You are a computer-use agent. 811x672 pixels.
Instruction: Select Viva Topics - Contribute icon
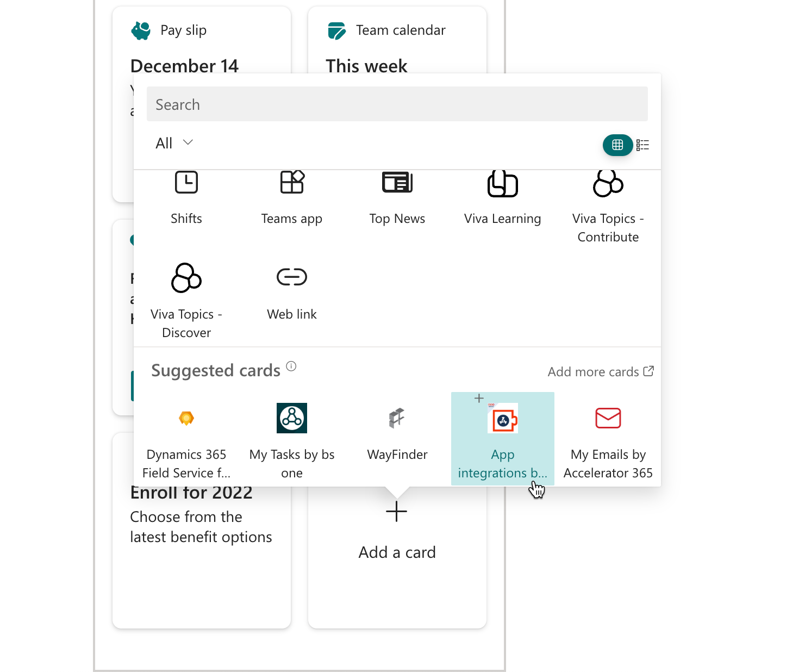(x=608, y=183)
